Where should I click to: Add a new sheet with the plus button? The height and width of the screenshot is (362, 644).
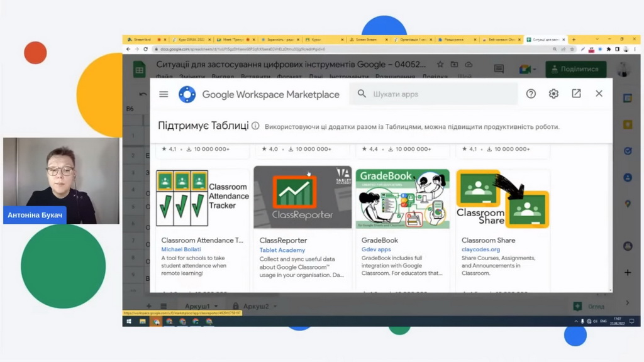(148, 306)
